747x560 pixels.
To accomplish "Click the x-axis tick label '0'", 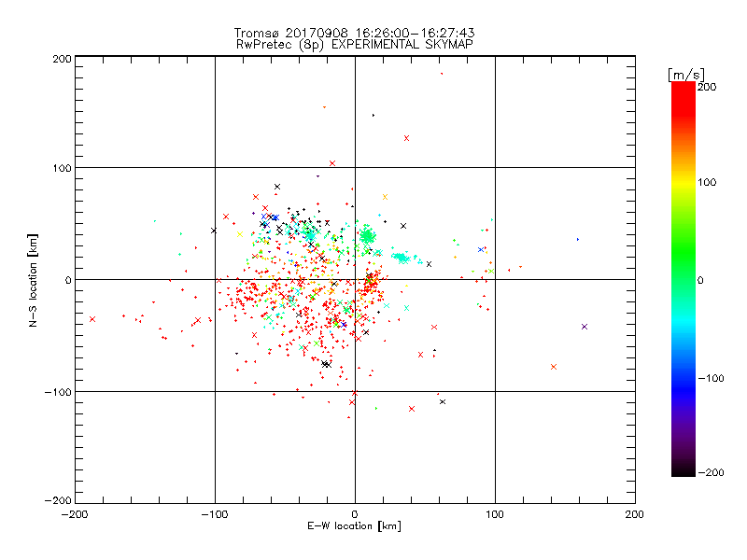I will (x=355, y=514).
